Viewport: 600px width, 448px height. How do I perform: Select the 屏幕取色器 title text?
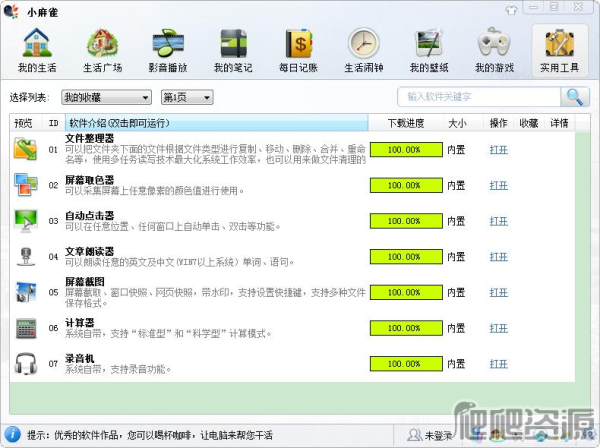click(90, 180)
